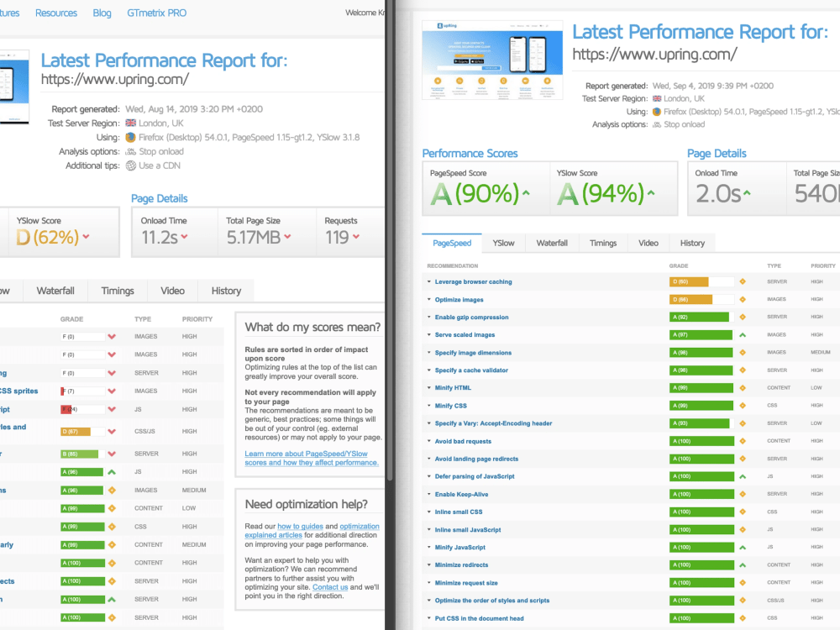Open GTmetrix PRO link in left window
The image size is (840, 630).
(156, 13)
